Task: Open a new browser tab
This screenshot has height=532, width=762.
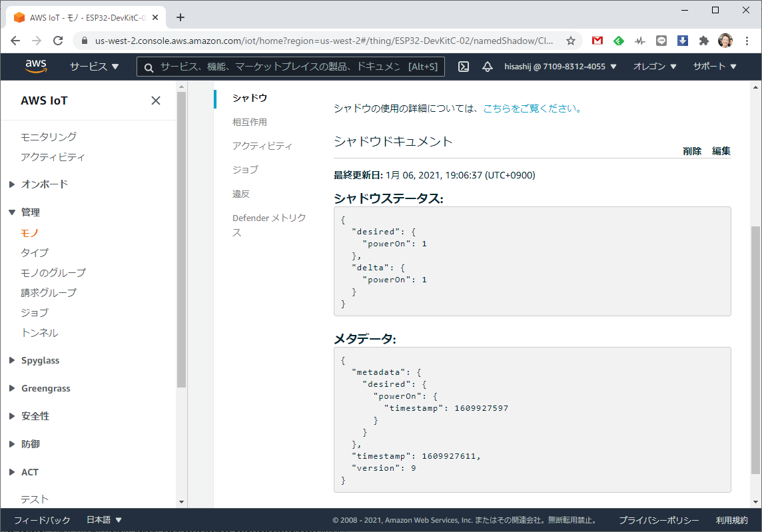Action: pyautogui.click(x=181, y=17)
